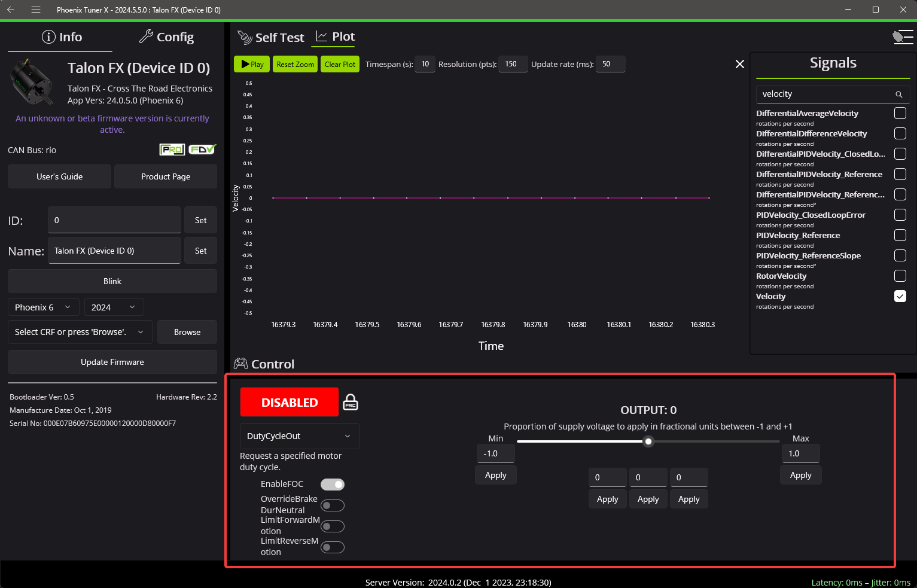Image resolution: width=917 pixels, height=588 pixels.
Task: Click the first preset output field
Action: click(x=608, y=477)
